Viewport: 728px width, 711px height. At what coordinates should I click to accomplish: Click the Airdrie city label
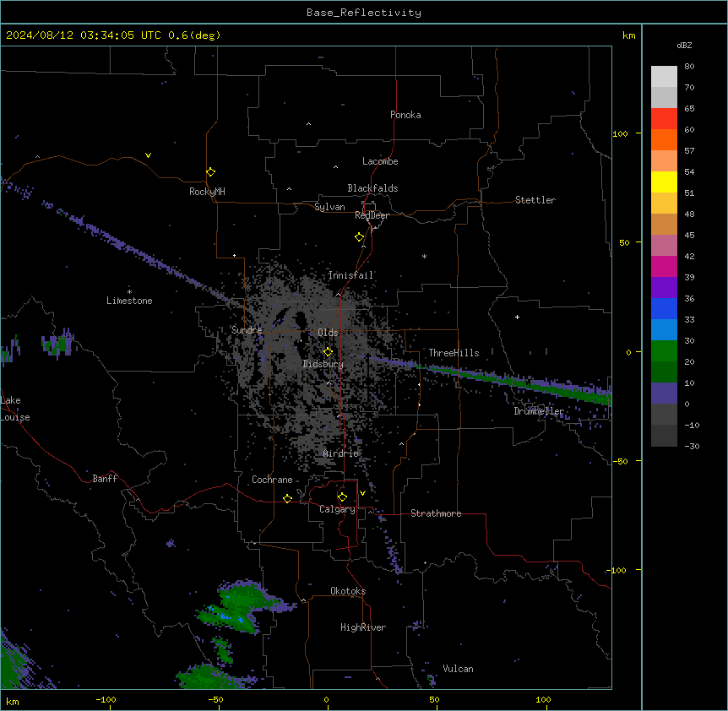click(341, 453)
